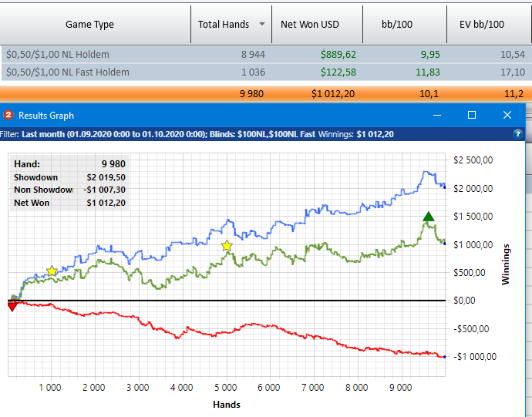Maximize the Results Graph window
The width and height of the screenshot is (532, 417).
tap(472, 115)
